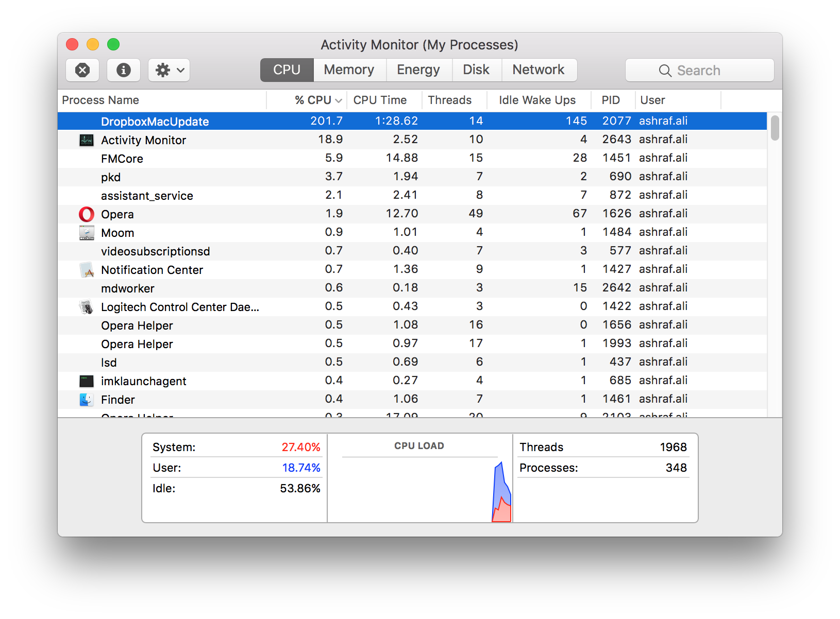Sort by % CPU column header
Image resolution: width=840 pixels, height=619 pixels.
point(307,100)
